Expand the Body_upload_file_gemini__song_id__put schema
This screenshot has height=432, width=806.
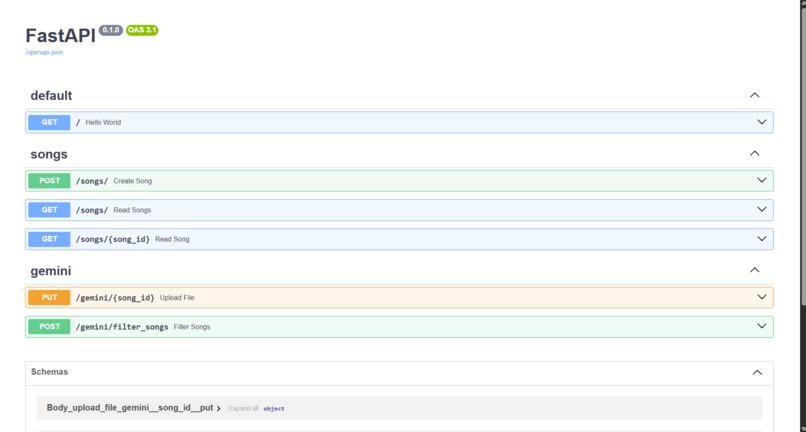(134, 408)
